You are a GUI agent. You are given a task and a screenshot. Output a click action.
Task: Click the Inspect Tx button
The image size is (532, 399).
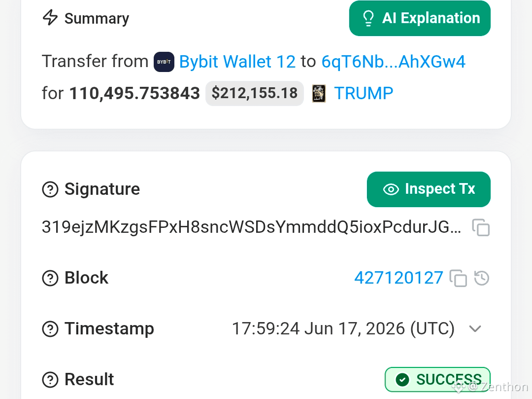click(x=429, y=189)
